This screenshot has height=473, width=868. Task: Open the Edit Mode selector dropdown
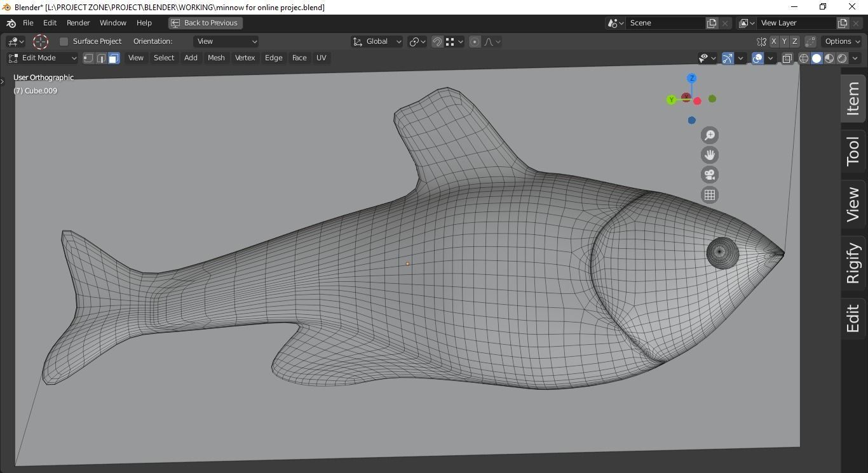point(43,58)
